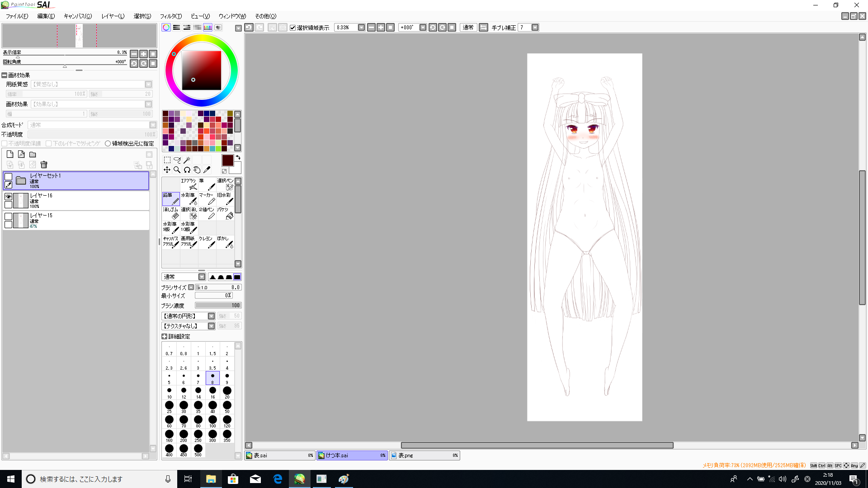Adjust the ブラシ濃度 density slider
Image resolution: width=868 pixels, height=488 pixels.
pos(218,305)
